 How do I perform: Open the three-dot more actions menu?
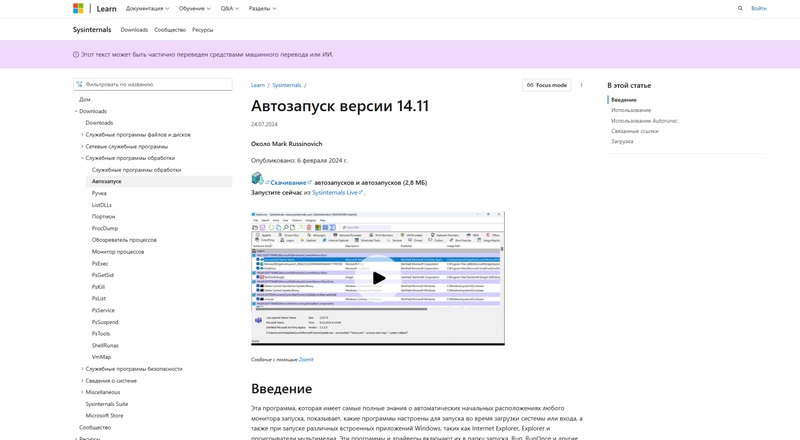pos(581,85)
